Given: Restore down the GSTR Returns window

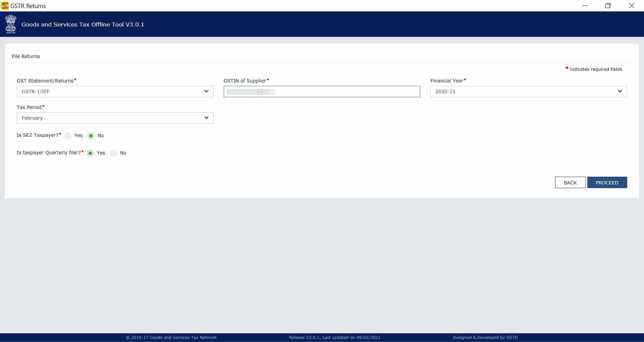Looking at the screenshot, I should point(608,6).
